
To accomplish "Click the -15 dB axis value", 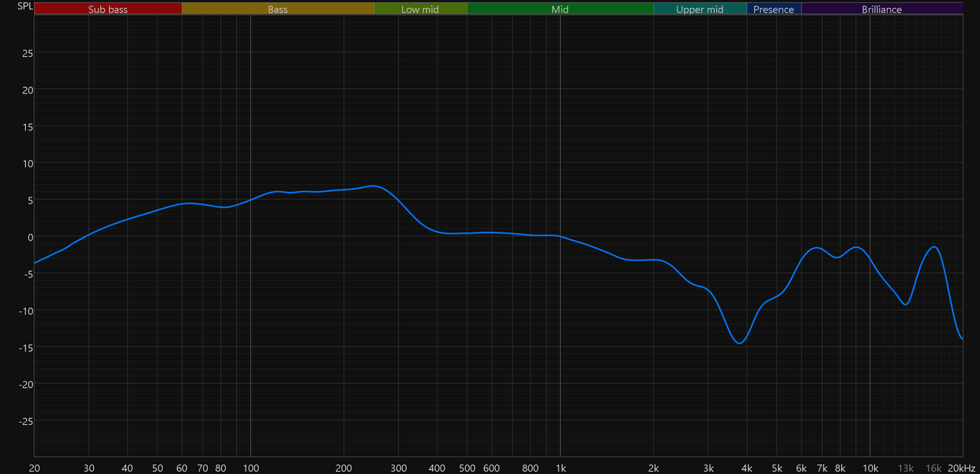I will point(25,347).
